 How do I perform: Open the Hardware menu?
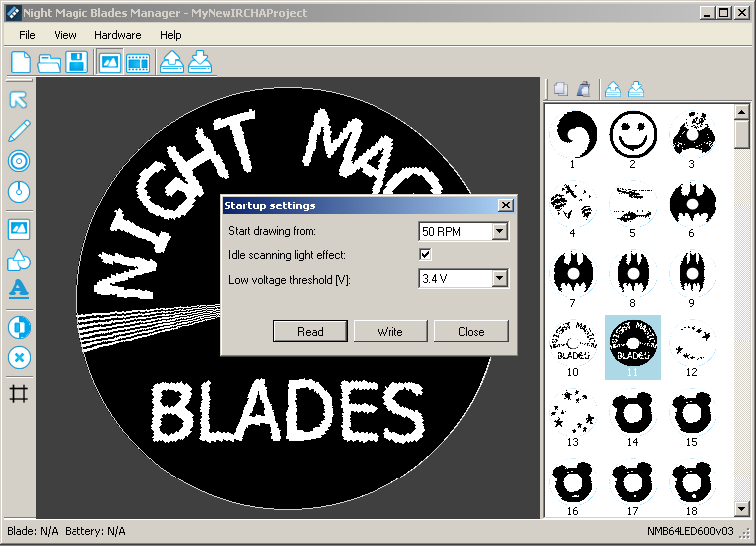coord(117,35)
